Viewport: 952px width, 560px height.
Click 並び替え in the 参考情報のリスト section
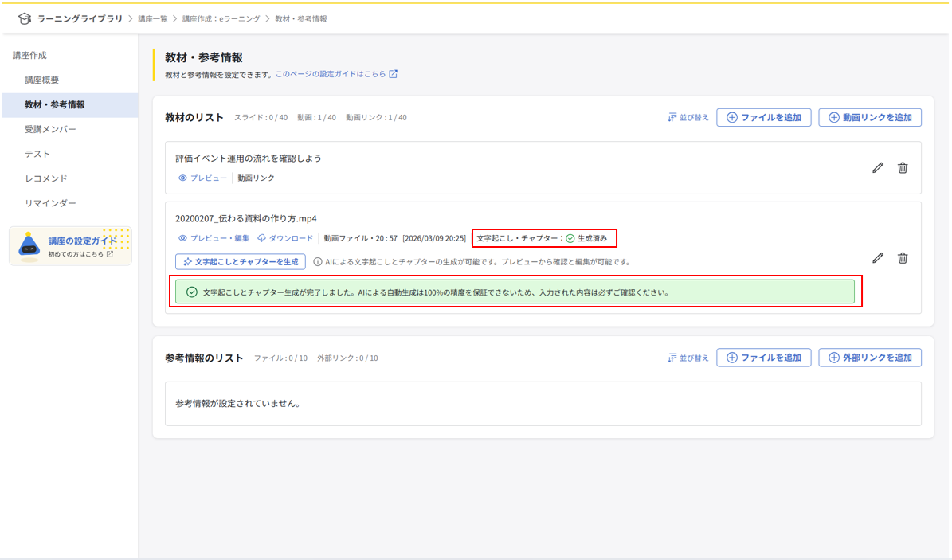(x=688, y=358)
